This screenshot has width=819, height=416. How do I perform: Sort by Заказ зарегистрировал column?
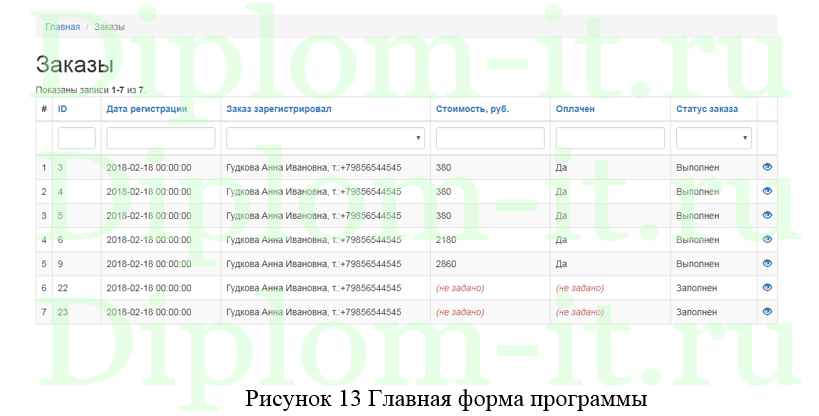pos(278,109)
